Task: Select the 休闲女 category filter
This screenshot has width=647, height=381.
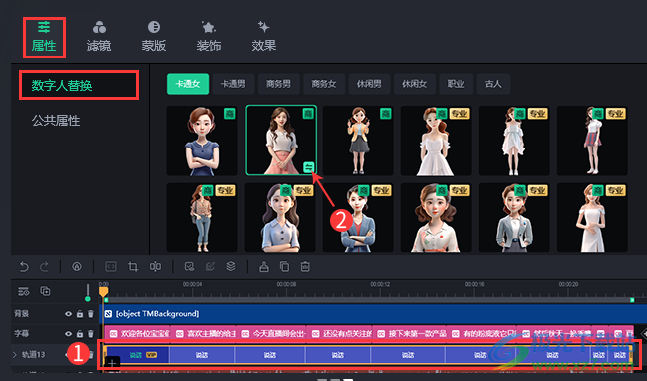Action: pyautogui.click(x=415, y=84)
